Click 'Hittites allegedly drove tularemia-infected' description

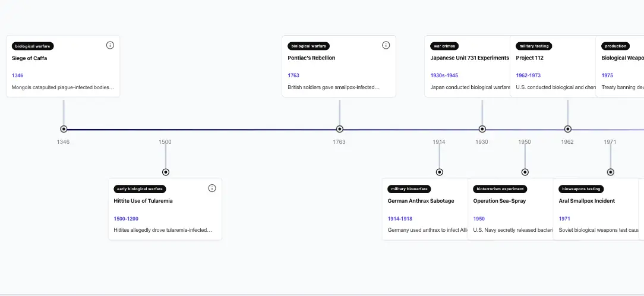tap(163, 230)
